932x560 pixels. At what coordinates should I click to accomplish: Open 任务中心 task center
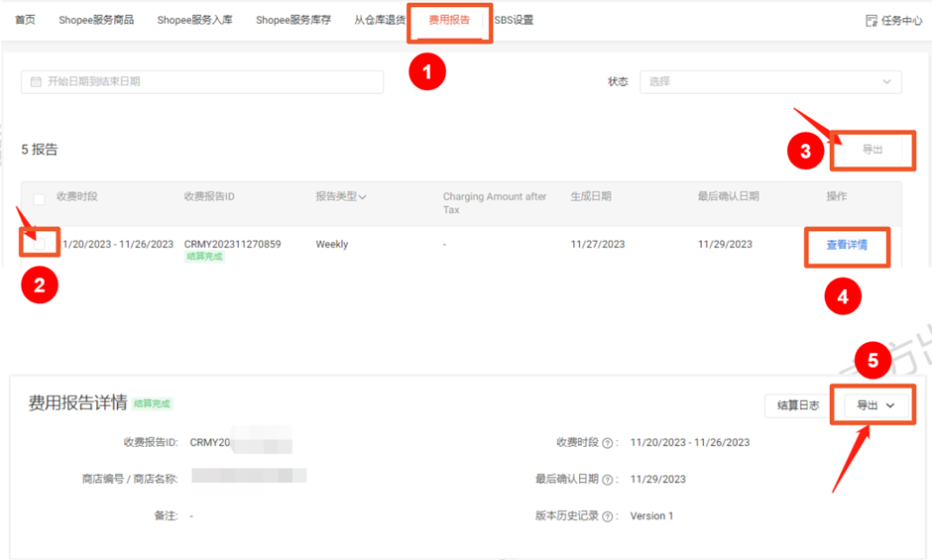pyautogui.click(x=894, y=21)
